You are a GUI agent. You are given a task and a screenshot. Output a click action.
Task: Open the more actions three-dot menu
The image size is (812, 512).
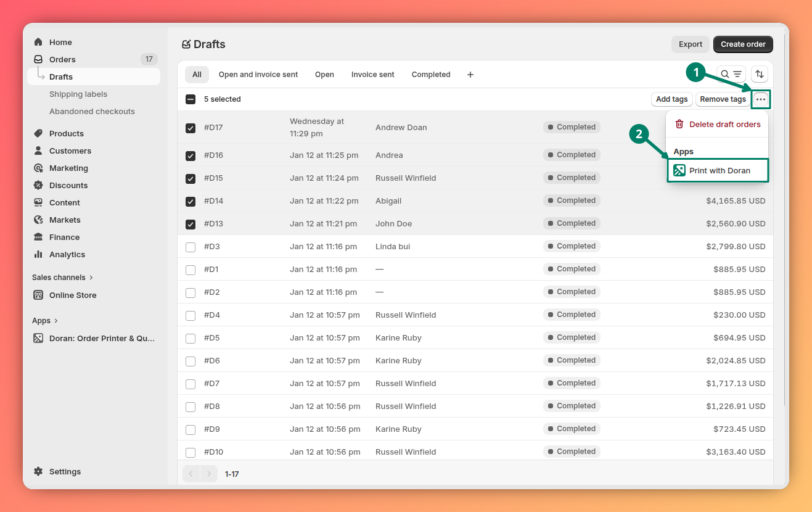tap(761, 99)
